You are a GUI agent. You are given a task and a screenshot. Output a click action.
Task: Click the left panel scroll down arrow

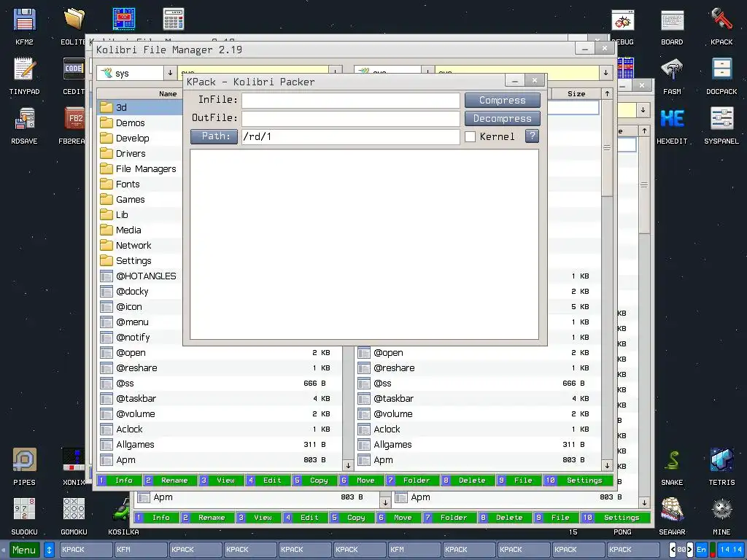(x=348, y=465)
